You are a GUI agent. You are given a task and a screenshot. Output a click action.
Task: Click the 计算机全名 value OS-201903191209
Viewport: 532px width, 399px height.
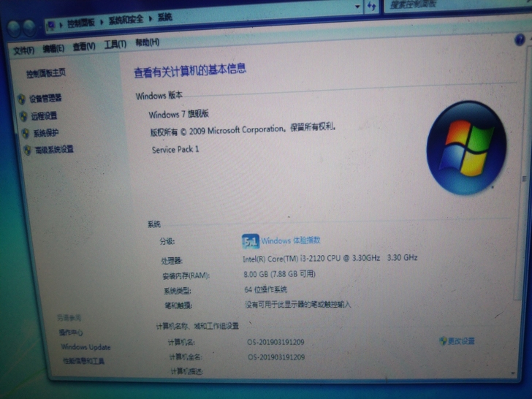point(276,357)
